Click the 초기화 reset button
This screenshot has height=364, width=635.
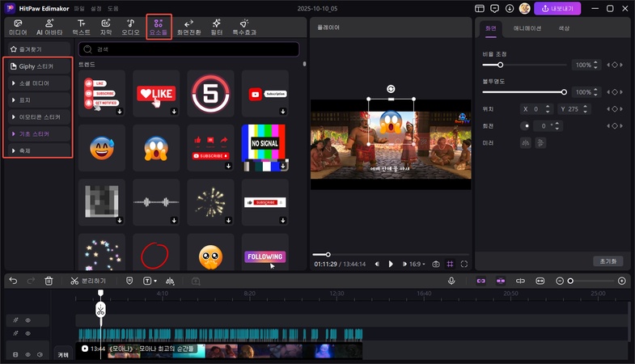[608, 261]
